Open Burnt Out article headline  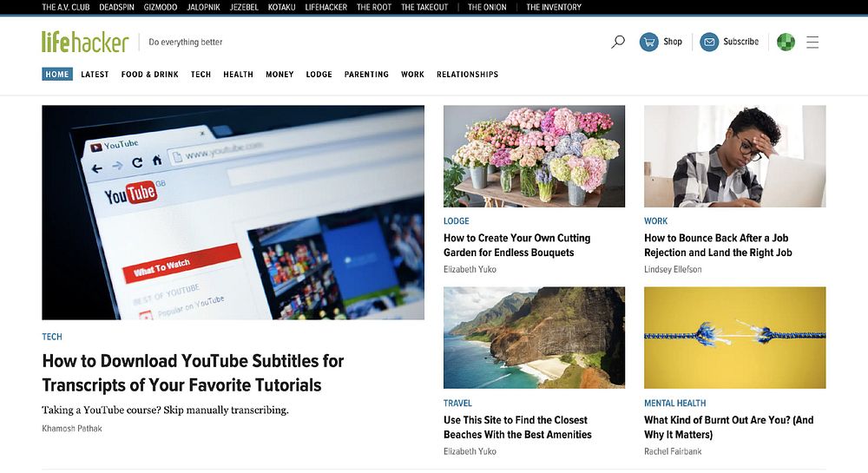729,427
